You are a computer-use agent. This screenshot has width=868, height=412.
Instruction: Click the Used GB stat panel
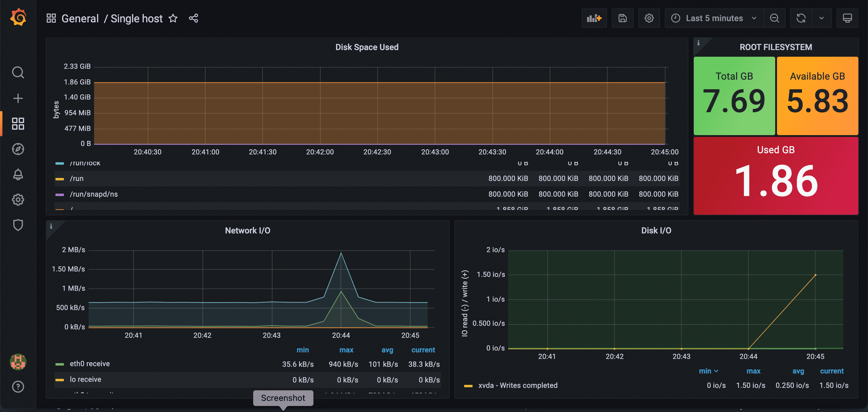tap(776, 175)
